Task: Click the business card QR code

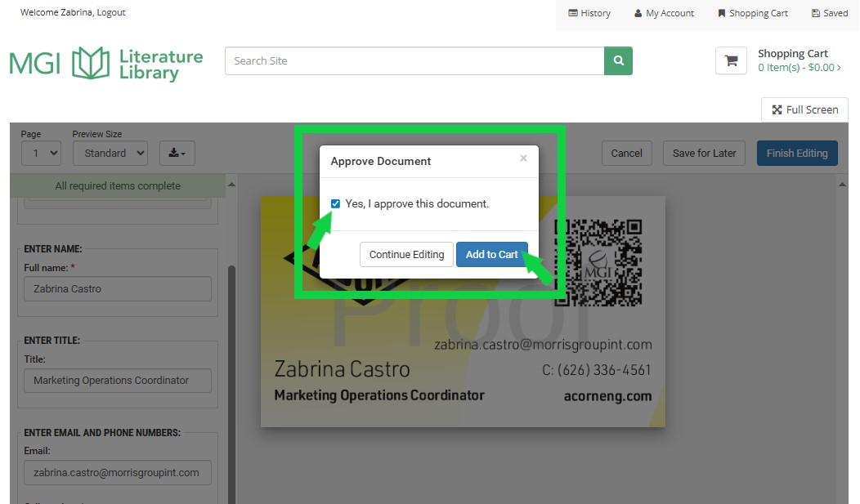Action: pyautogui.click(x=598, y=262)
